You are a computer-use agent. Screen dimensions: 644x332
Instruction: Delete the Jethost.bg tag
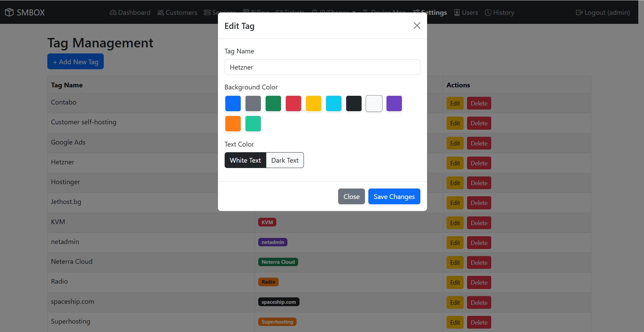tap(479, 203)
